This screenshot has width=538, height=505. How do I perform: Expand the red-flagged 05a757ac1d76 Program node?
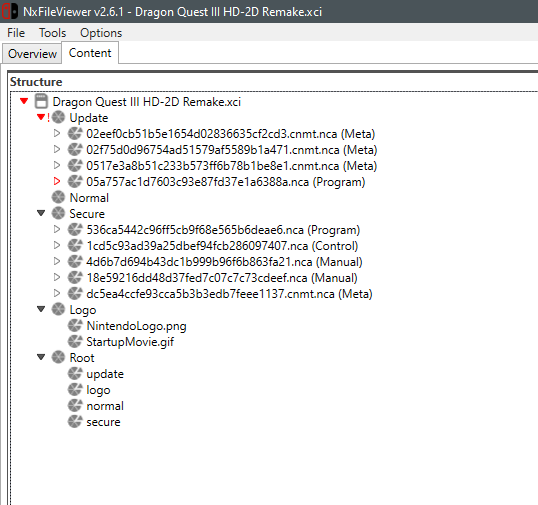coord(57,181)
